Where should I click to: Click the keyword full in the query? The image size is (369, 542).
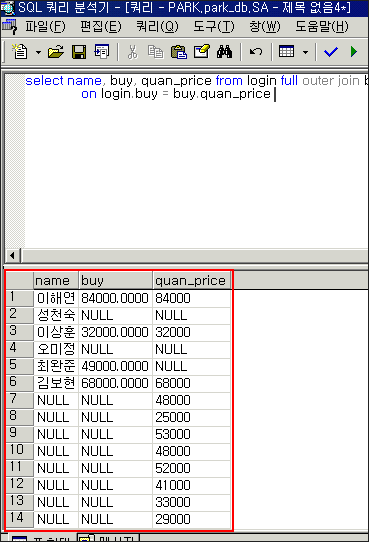[289, 81]
